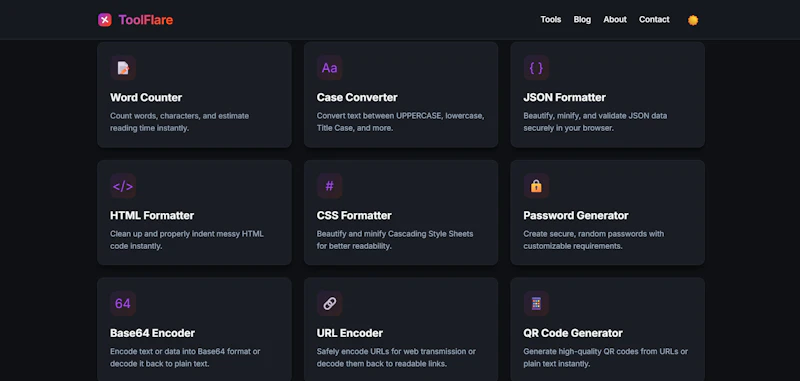
Task: Click the JSON Formatter braces icon
Action: click(x=536, y=68)
